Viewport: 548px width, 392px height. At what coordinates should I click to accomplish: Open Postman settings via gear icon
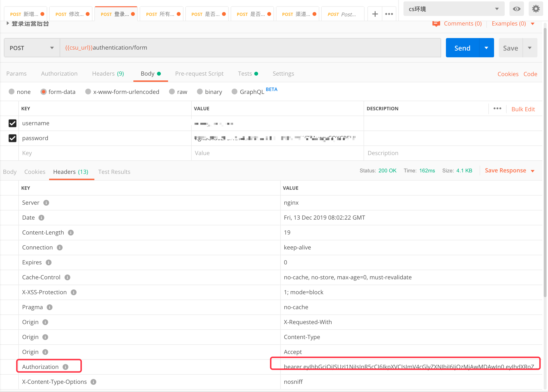(x=536, y=9)
